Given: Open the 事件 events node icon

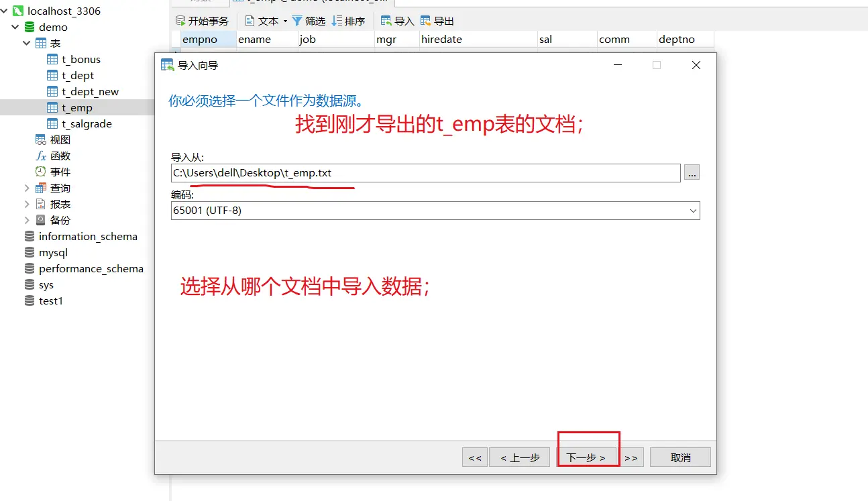Looking at the screenshot, I should [41, 172].
